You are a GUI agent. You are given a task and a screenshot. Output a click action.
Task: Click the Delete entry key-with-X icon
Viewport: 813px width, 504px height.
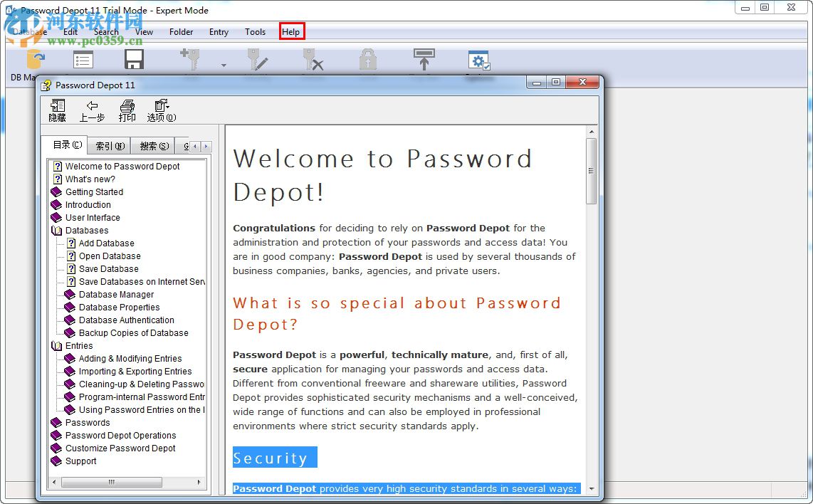pyautogui.click(x=312, y=61)
